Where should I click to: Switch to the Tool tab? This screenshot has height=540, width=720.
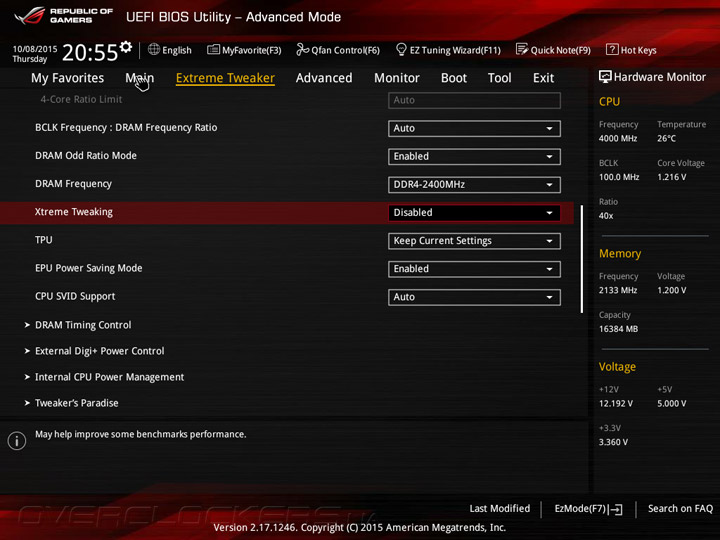pos(500,78)
